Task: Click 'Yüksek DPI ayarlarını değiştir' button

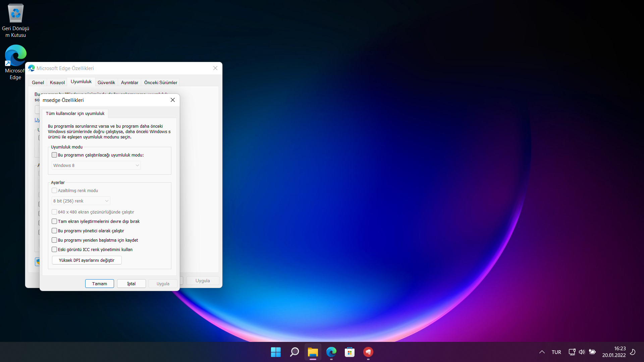Action: pyautogui.click(x=87, y=260)
